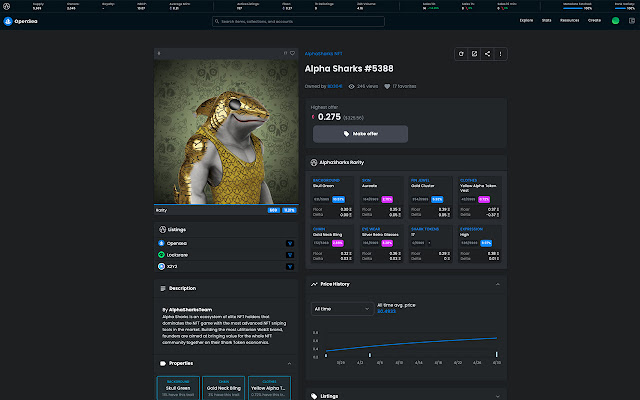This screenshot has height=400, width=640.
Task: Favorite the NFT with the heart icon above image
Action: (292, 53)
